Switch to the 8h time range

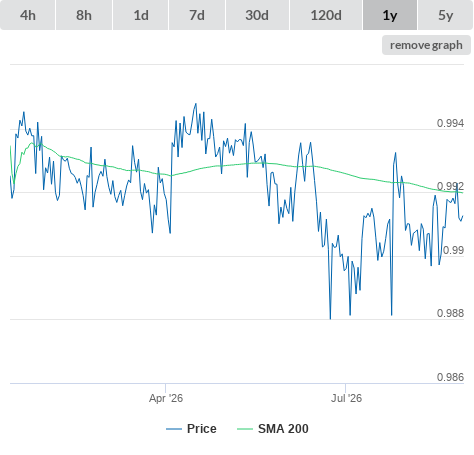coord(84,15)
